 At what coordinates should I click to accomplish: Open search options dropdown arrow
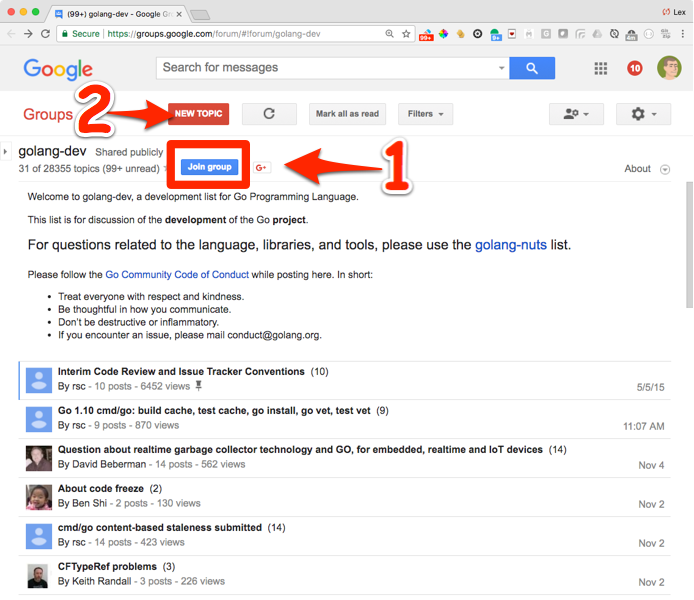click(x=502, y=68)
